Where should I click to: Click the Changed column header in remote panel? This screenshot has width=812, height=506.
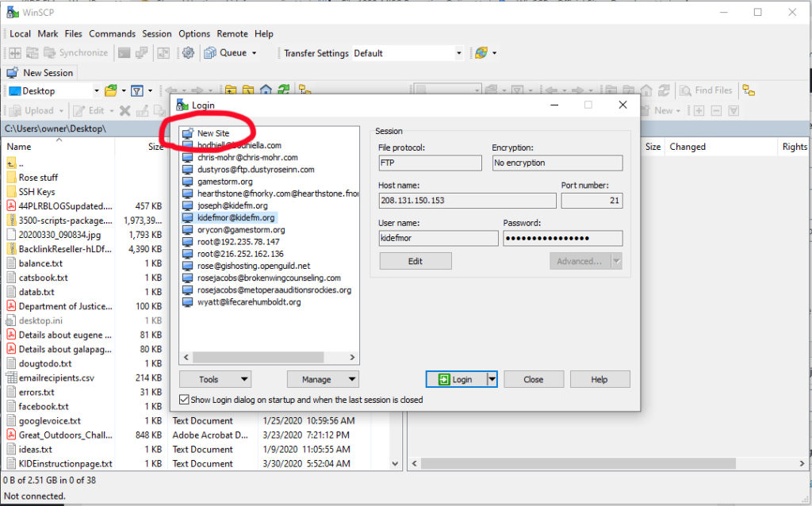coord(688,147)
